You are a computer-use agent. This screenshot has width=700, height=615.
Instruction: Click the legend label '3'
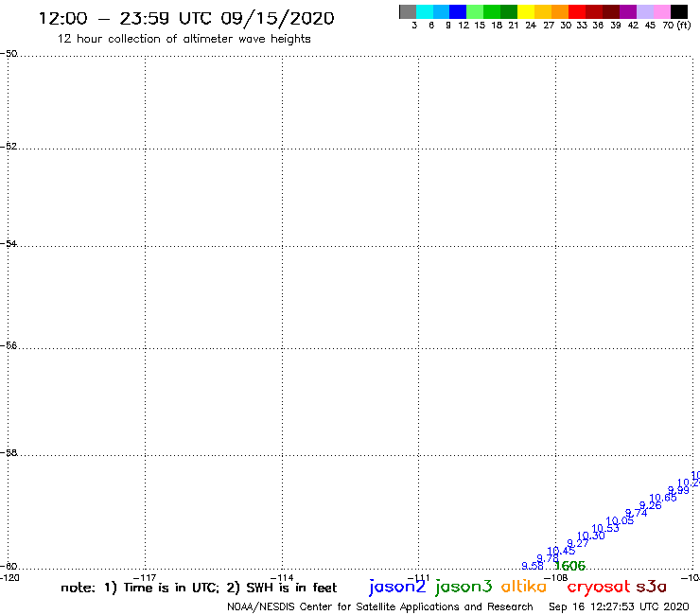tap(414, 26)
